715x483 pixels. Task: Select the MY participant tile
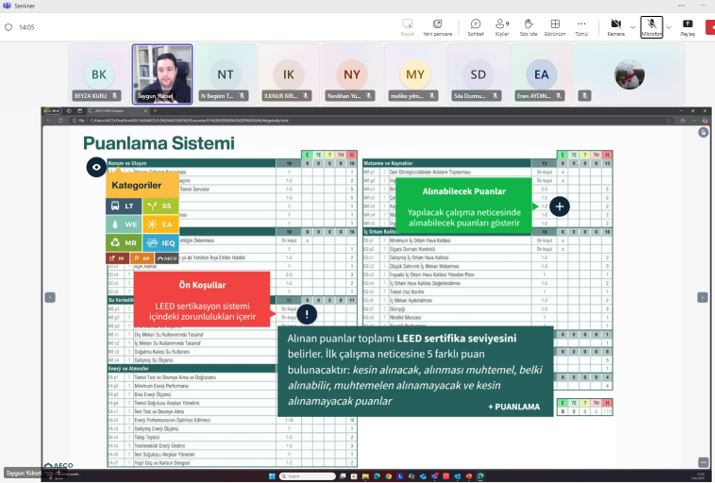415,74
